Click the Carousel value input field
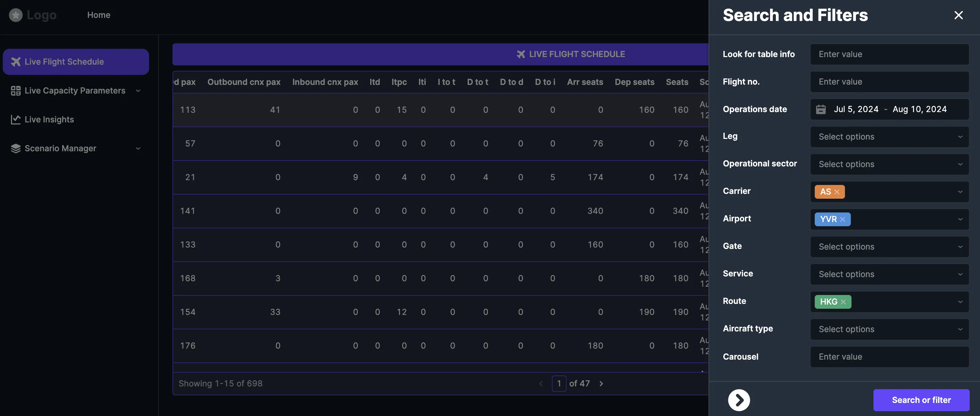 point(889,357)
